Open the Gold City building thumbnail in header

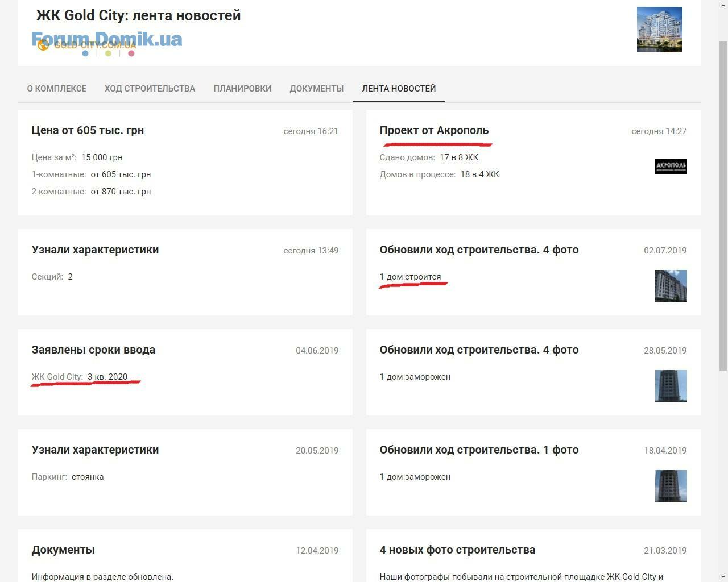[659, 30]
